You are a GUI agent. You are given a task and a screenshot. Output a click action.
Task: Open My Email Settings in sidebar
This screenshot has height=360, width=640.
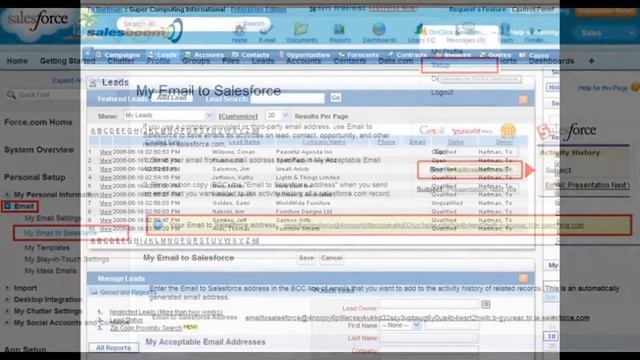coord(53,218)
